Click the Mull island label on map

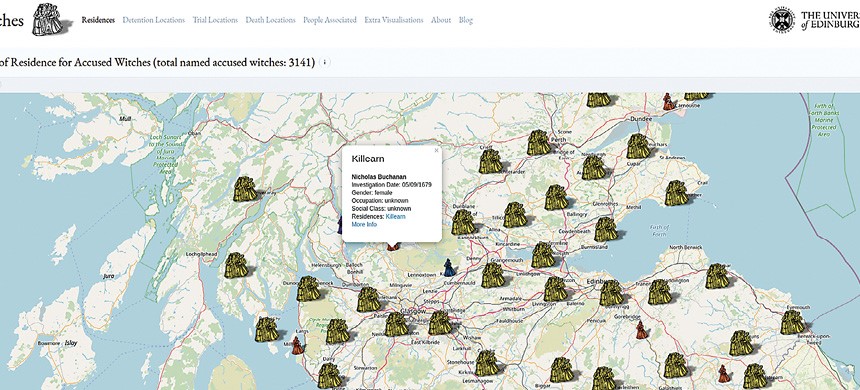(x=125, y=118)
